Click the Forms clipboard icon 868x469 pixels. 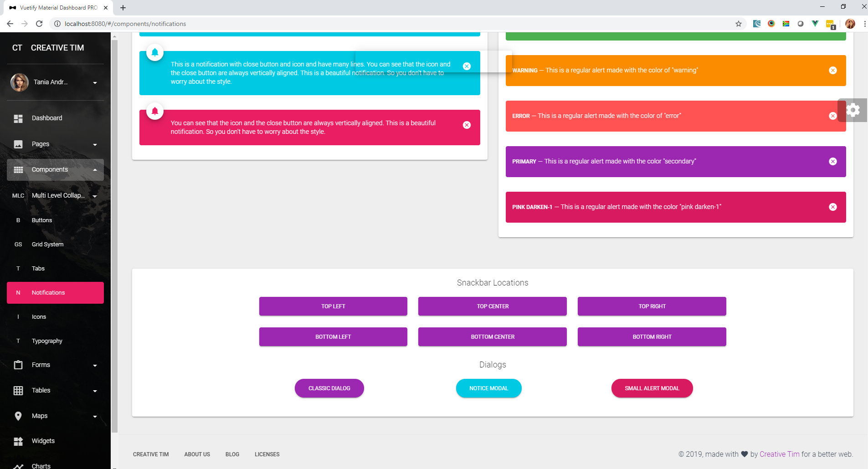tap(18, 365)
